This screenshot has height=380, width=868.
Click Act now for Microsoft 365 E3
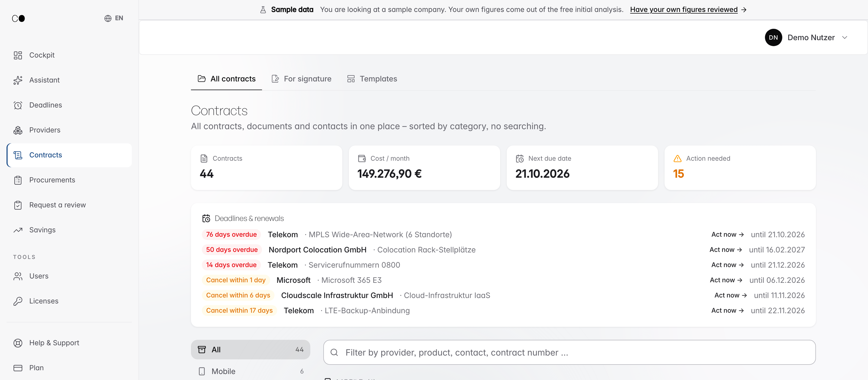point(726,280)
